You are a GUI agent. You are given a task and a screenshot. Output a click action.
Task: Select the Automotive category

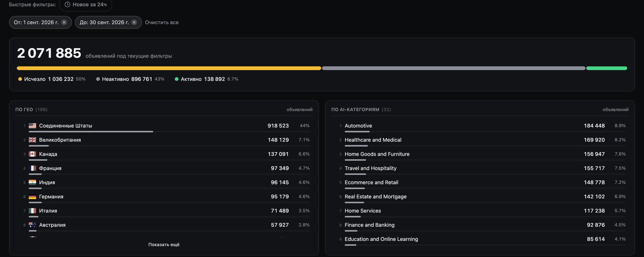tap(480, 126)
